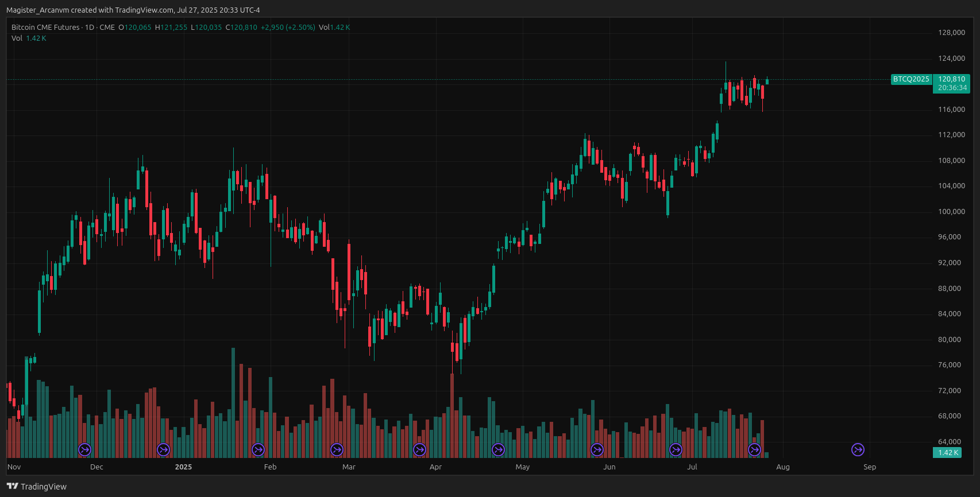Click the Aug time axis label
The height and width of the screenshot is (497, 980).
(783, 467)
